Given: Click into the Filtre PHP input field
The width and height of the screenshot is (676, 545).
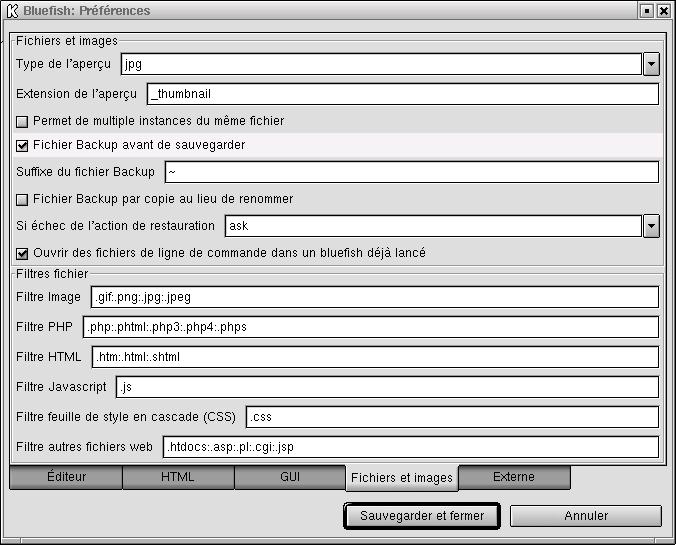Looking at the screenshot, I should click(370, 327).
